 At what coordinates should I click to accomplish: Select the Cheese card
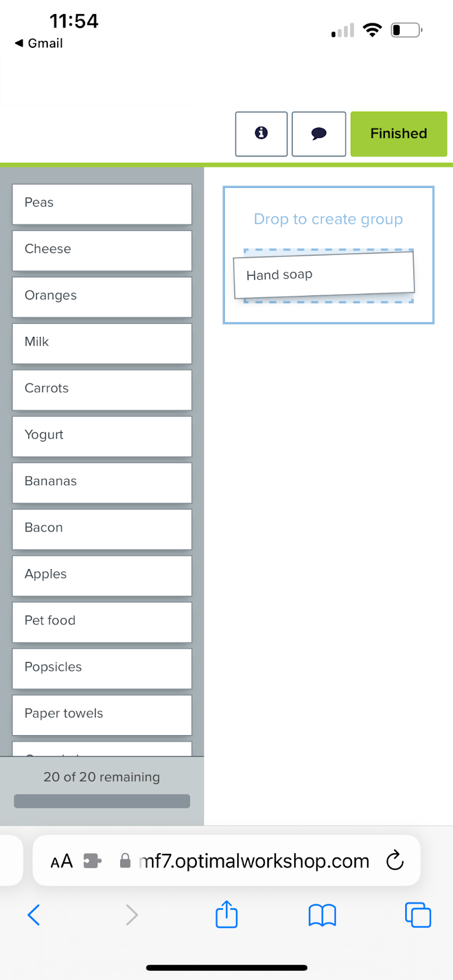click(102, 251)
